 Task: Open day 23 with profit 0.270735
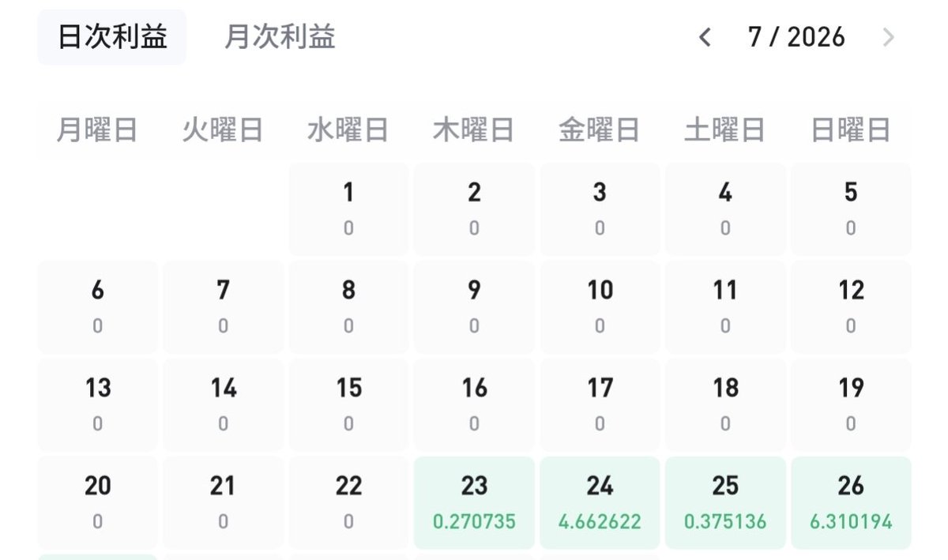click(x=474, y=503)
